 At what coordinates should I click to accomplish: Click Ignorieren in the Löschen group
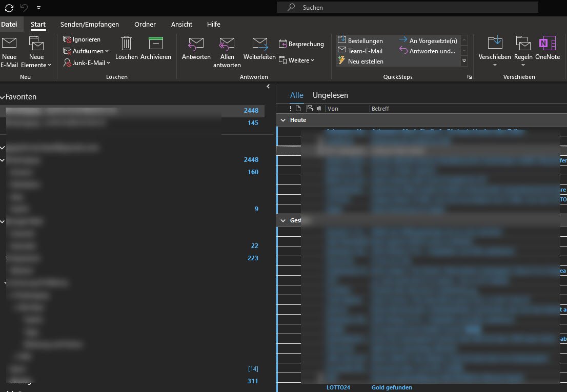tap(82, 39)
